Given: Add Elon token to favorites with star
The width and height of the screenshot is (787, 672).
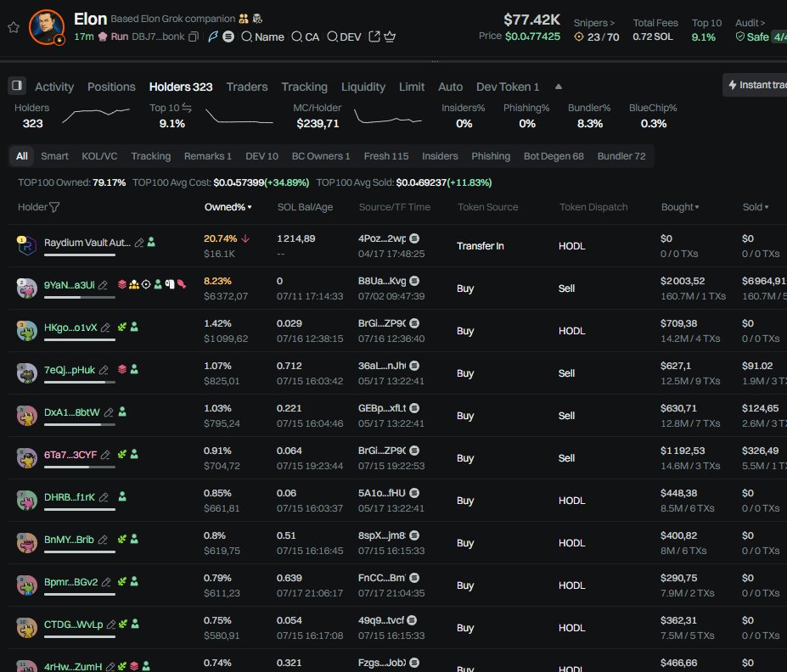Looking at the screenshot, I should pyautogui.click(x=14, y=27).
